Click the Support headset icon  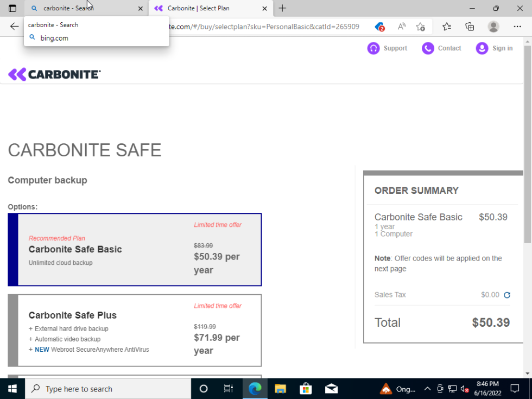(x=373, y=48)
